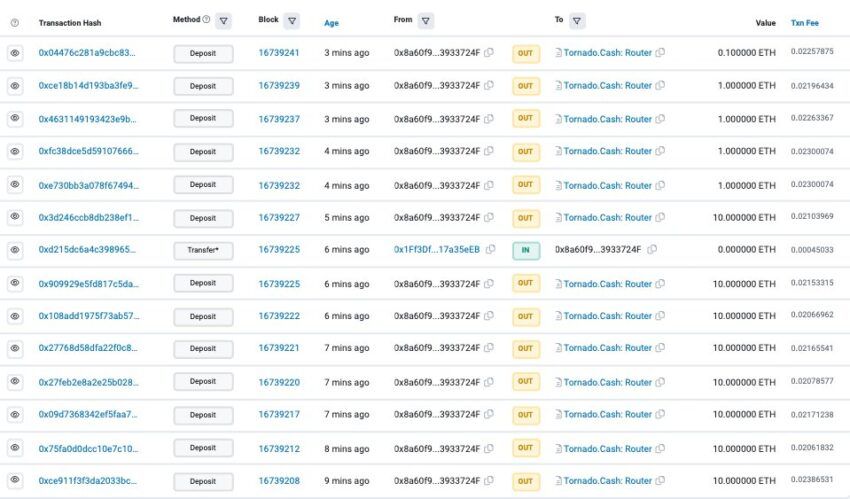The image size is (850, 499).
Task: Select the 0.00045033 txn fee value
Action: [812, 249]
